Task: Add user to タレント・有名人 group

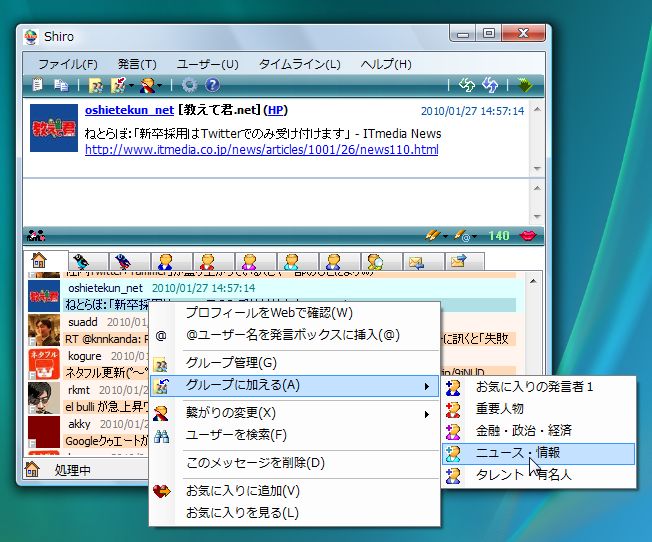Action: (538, 475)
